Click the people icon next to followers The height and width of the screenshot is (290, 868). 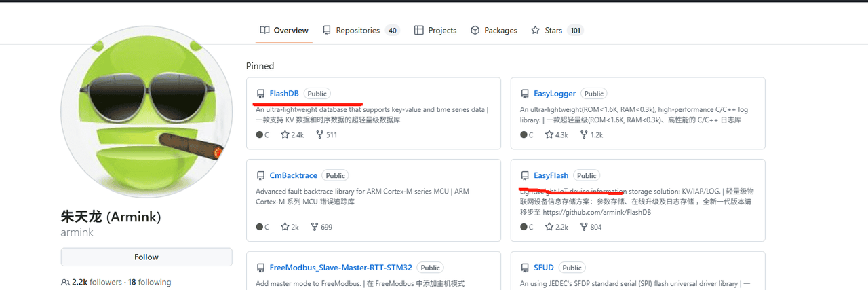tap(65, 282)
